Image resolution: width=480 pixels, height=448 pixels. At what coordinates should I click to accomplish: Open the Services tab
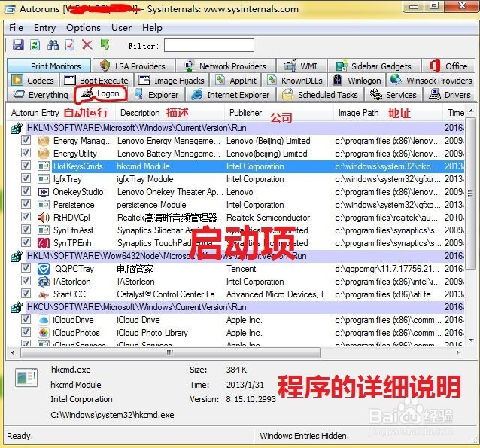tap(393, 95)
